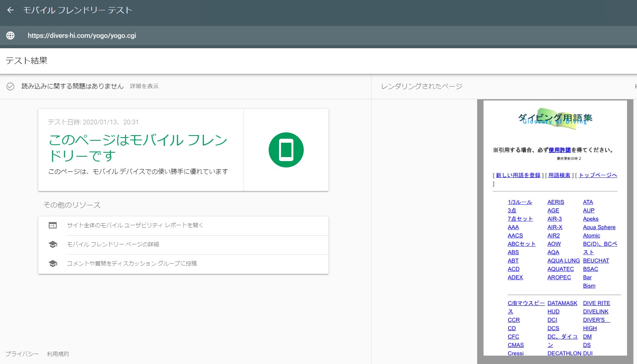Screen dimensions: 637x364
Task: Open コメントや質問をディスカッショングループに投稿
Action: (132, 264)
